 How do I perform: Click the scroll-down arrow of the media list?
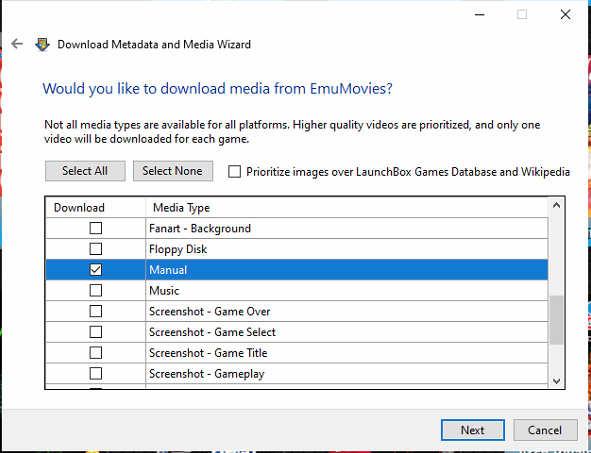pos(556,381)
